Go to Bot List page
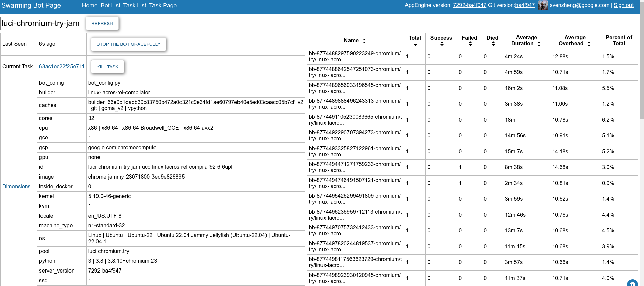The height and width of the screenshot is (286, 644). pyautogui.click(x=110, y=5)
